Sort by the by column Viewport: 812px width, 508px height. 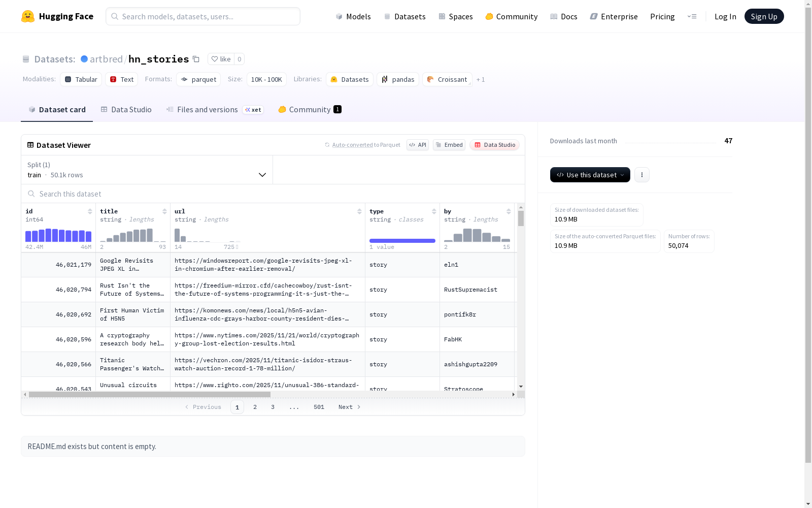(x=509, y=211)
